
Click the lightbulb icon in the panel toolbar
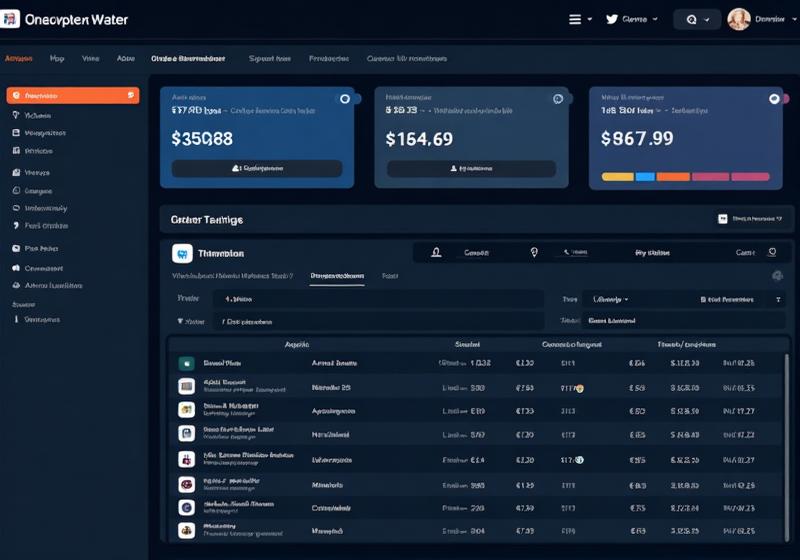(534, 253)
